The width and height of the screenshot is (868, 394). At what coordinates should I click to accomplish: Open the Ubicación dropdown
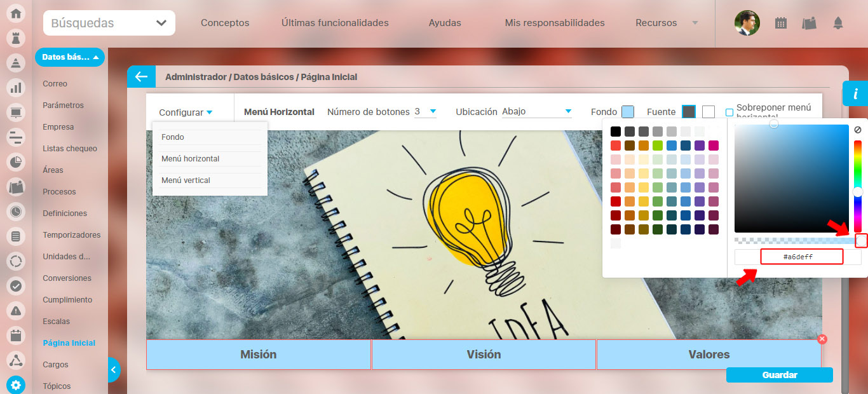click(537, 112)
